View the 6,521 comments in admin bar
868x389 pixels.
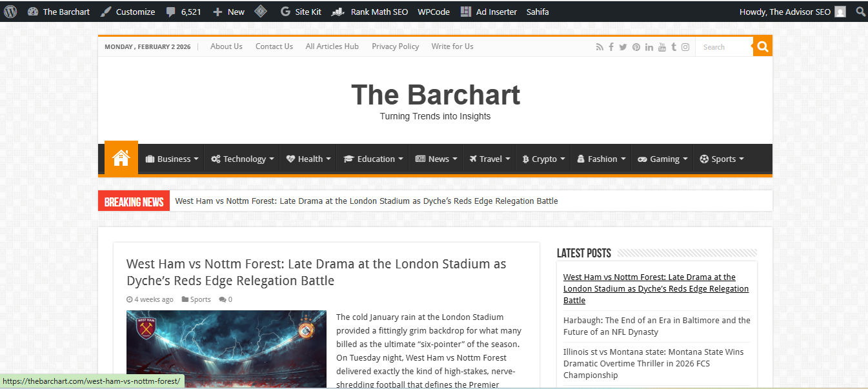(x=183, y=12)
